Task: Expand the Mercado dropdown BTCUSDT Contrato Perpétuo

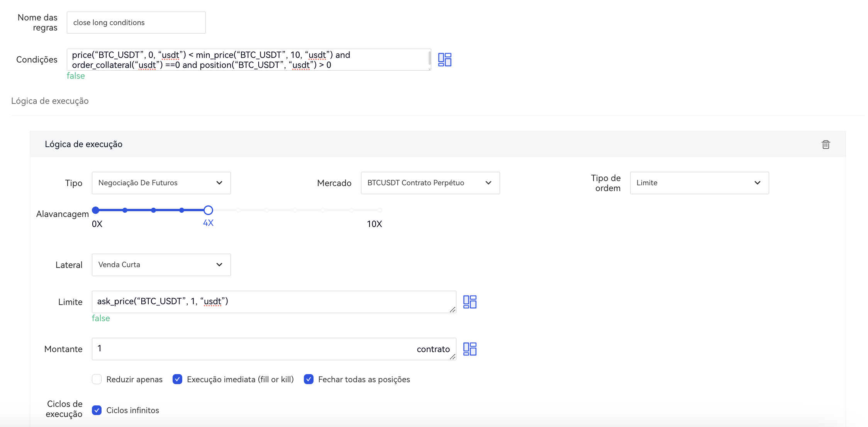Action: (430, 183)
